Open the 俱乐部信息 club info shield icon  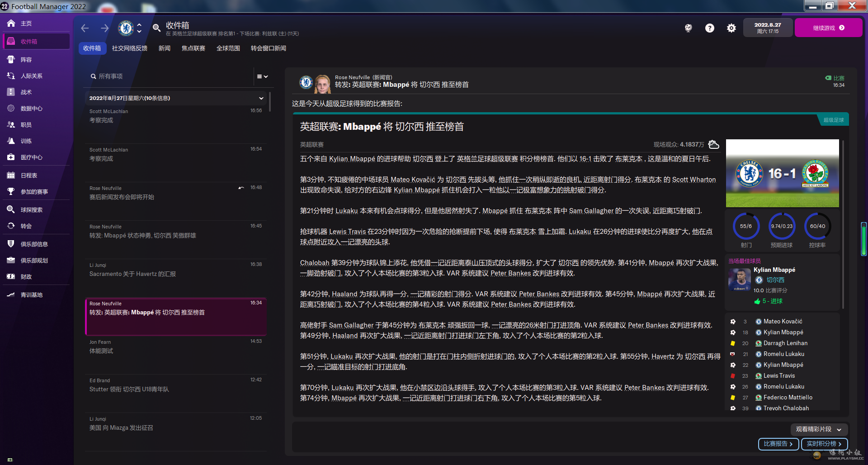pyautogui.click(x=11, y=244)
